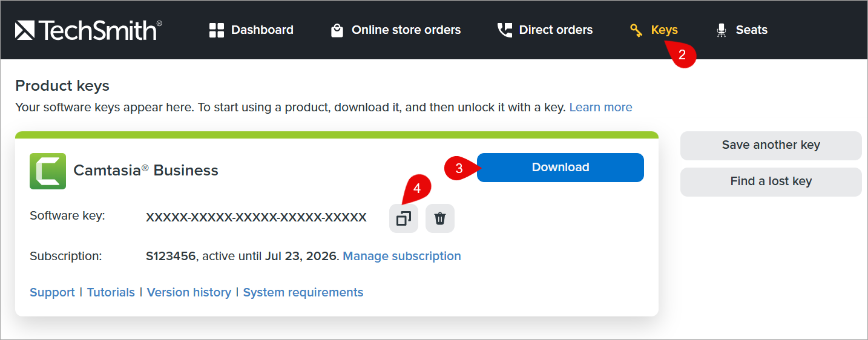
Task: Click the TechSmith logo
Action: 88,30
